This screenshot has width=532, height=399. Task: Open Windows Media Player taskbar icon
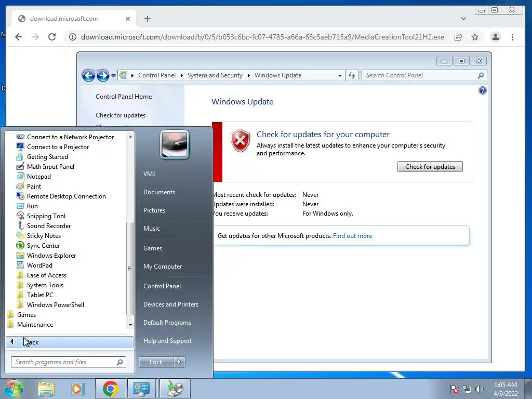point(77,389)
